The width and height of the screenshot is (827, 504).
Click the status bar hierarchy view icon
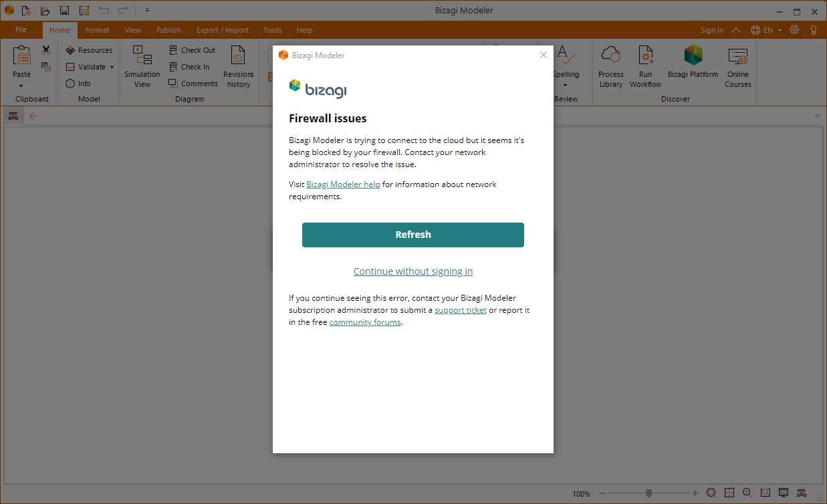802,493
